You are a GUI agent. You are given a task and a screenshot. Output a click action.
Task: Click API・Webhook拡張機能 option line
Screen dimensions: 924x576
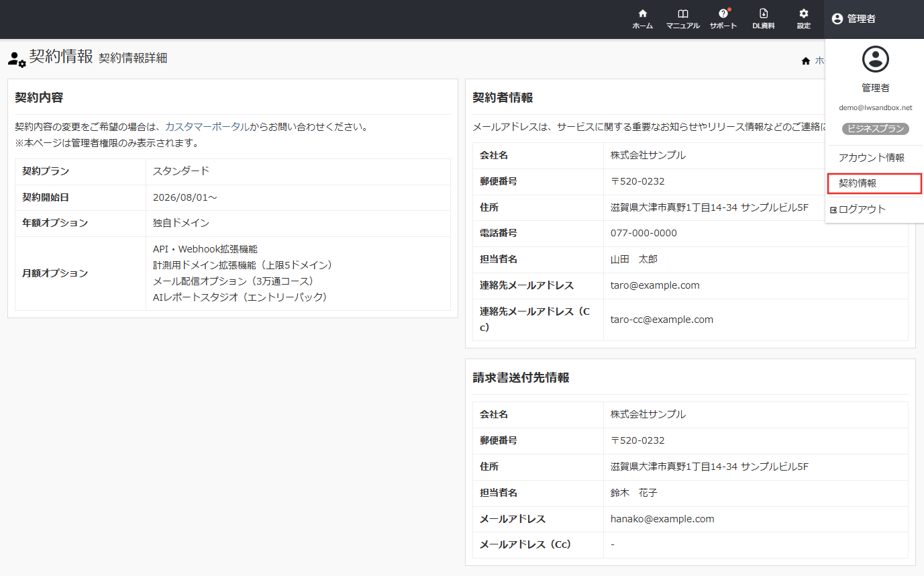205,249
